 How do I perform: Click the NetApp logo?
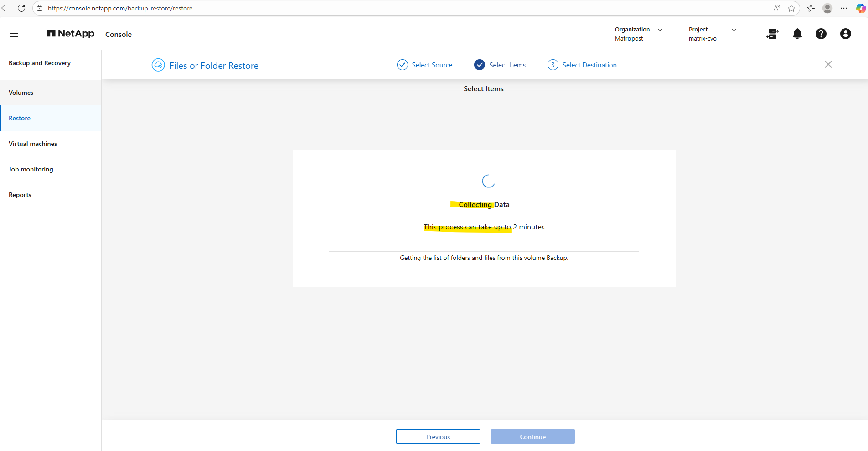click(71, 34)
